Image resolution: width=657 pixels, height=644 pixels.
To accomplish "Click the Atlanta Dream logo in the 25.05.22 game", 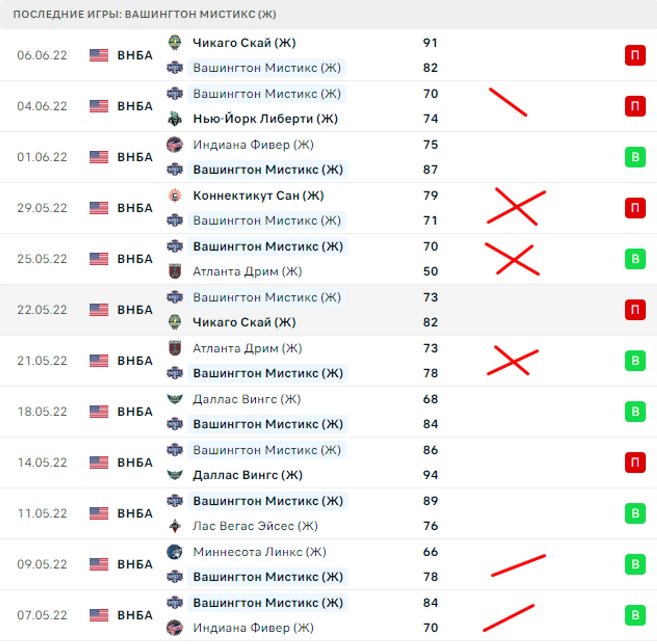I will click(x=175, y=272).
